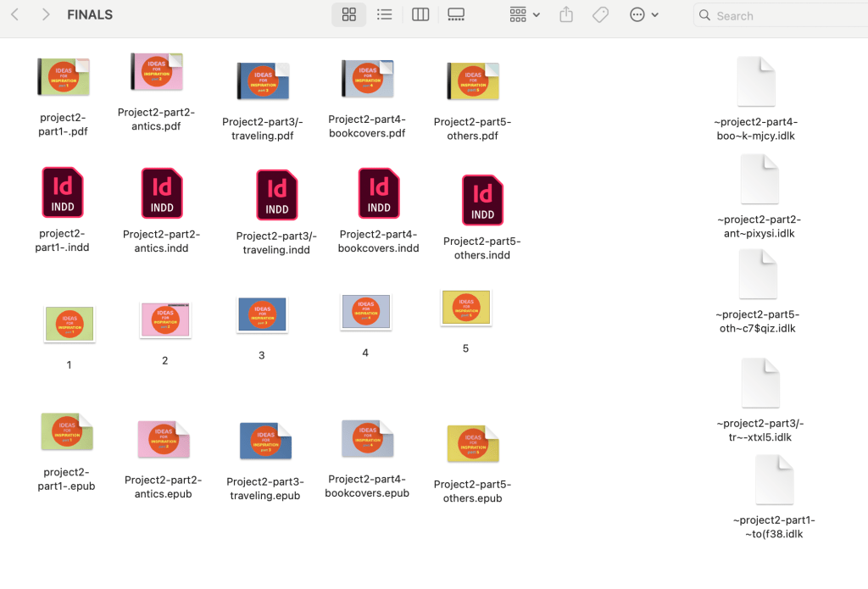Click into the Search field
Screen dimensions: 868x589
coord(780,15)
